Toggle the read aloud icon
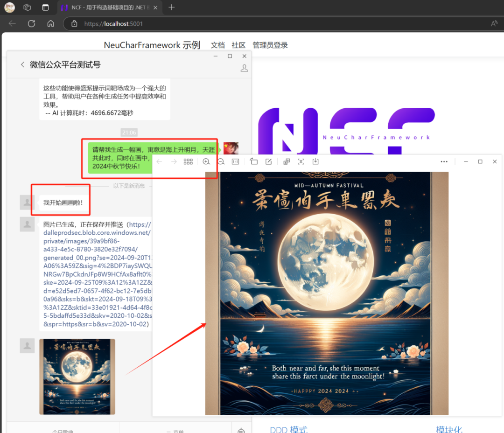Screen dimensions: 504x433 tap(494, 23)
